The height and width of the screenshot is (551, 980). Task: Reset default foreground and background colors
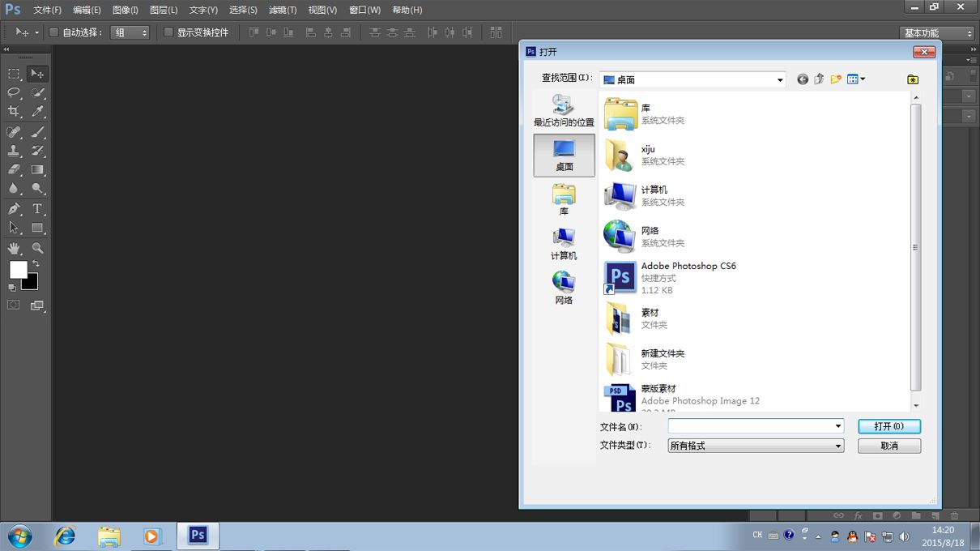[x=12, y=287]
